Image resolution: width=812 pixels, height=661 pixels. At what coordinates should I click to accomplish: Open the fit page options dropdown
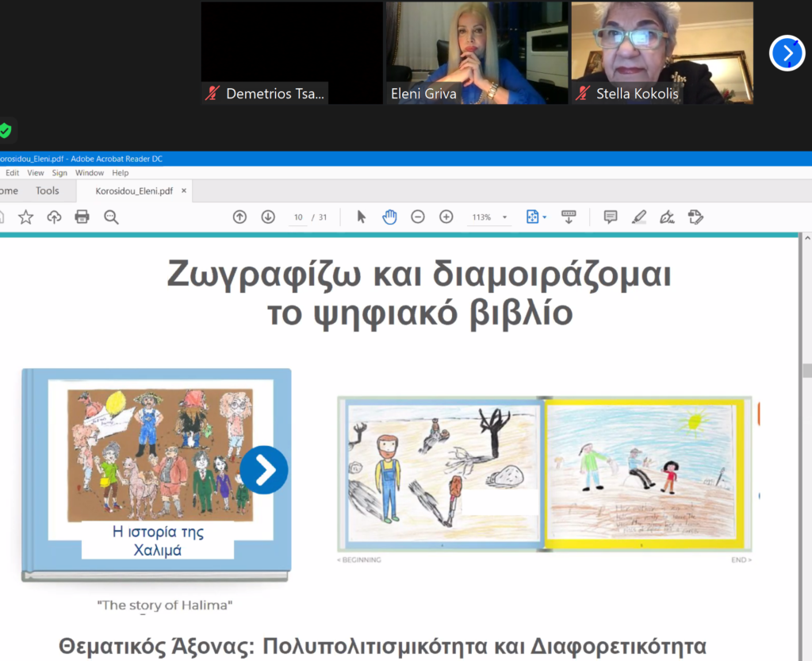coord(545,217)
